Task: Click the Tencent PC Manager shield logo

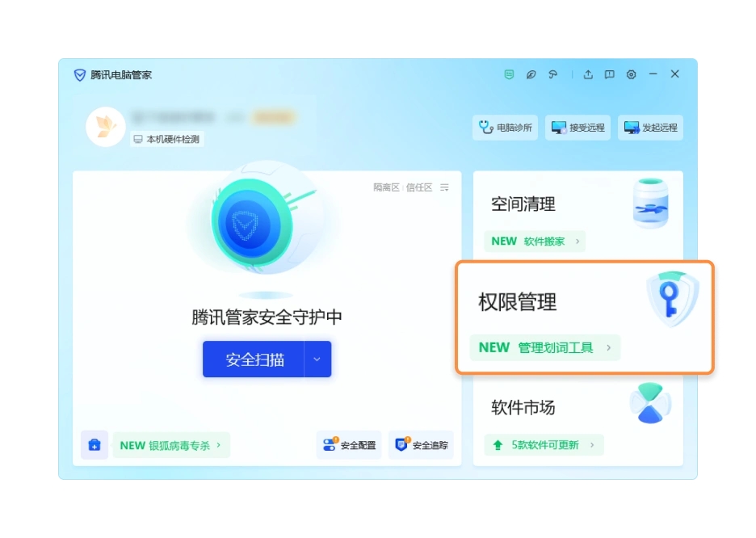Action: (x=79, y=74)
